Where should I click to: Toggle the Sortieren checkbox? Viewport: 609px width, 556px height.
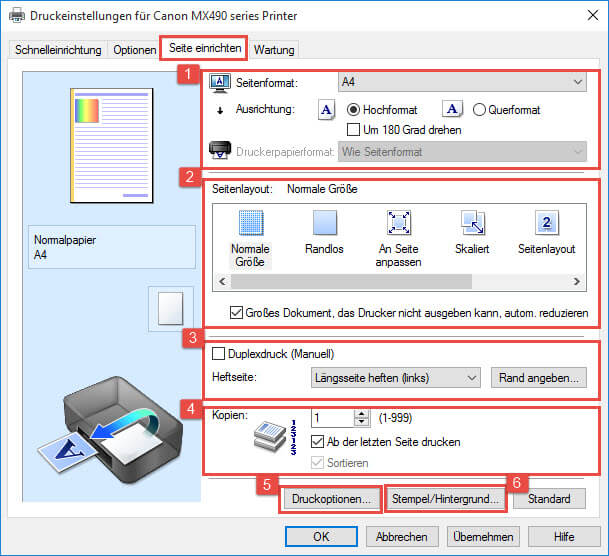tap(317, 462)
